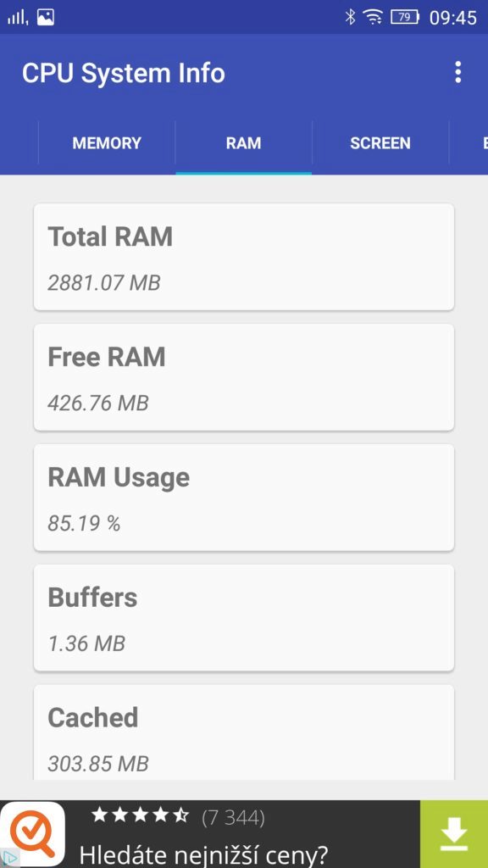The width and height of the screenshot is (488, 868).
Task: Tap the orange magnifier ad logo
Action: [x=33, y=834]
